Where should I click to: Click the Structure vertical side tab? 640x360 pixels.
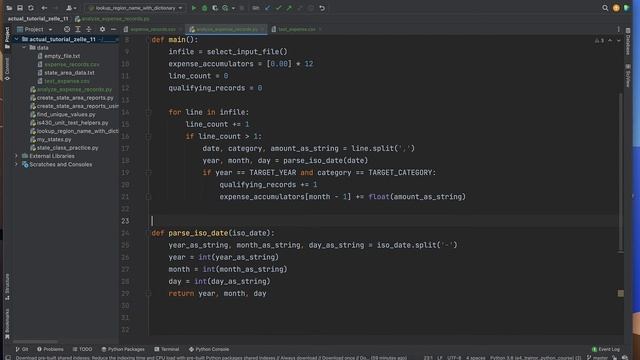7,287
